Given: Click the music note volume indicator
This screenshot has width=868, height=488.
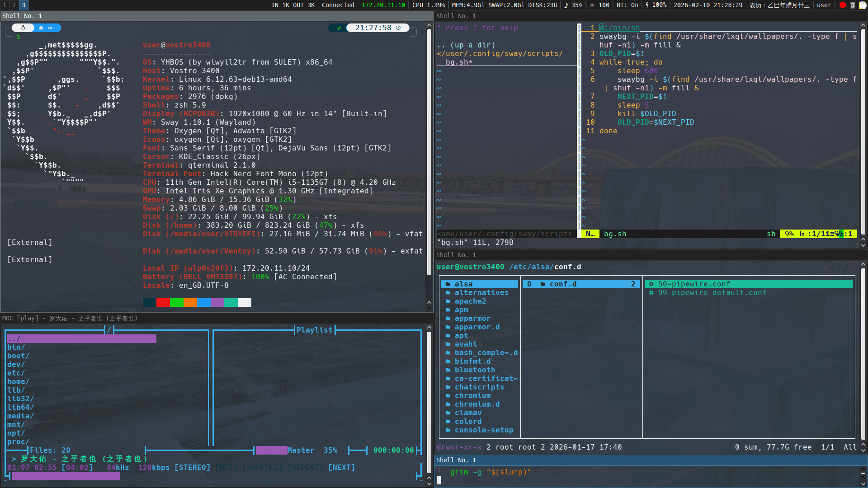Looking at the screenshot, I should [566, 5].
